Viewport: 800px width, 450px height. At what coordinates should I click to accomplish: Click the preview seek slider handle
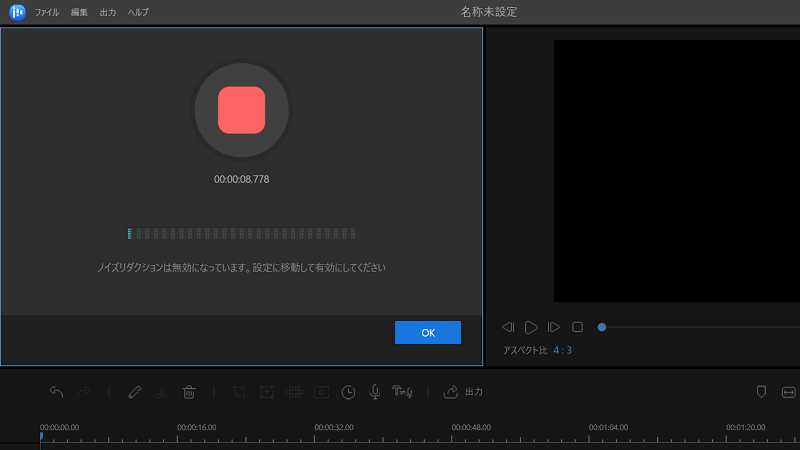tap(602, 327)
